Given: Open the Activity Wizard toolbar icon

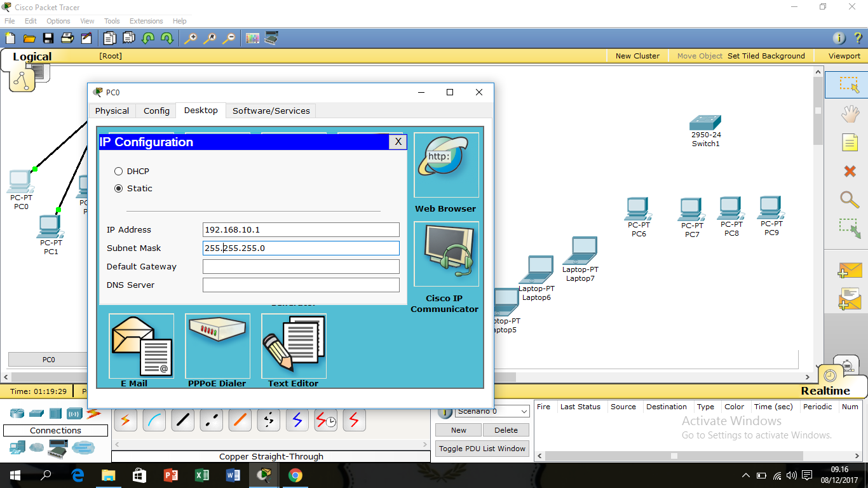Looking at the screenshot, I should pos(86,38).
